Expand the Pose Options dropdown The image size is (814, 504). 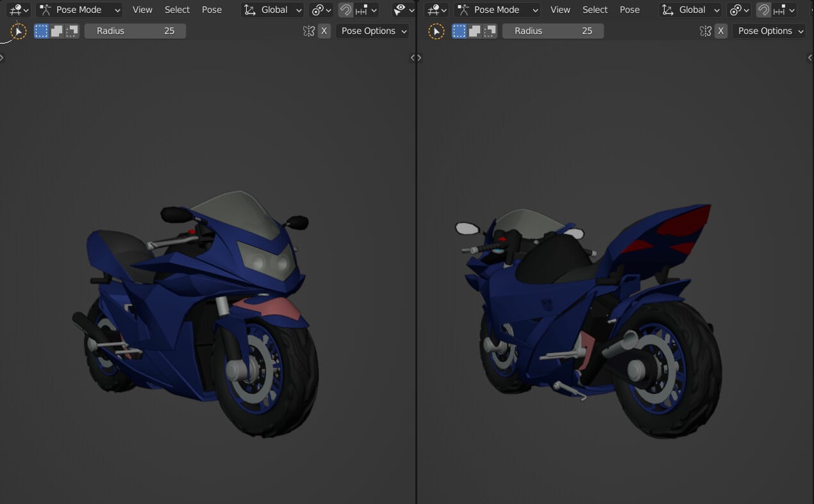point(372,30)
